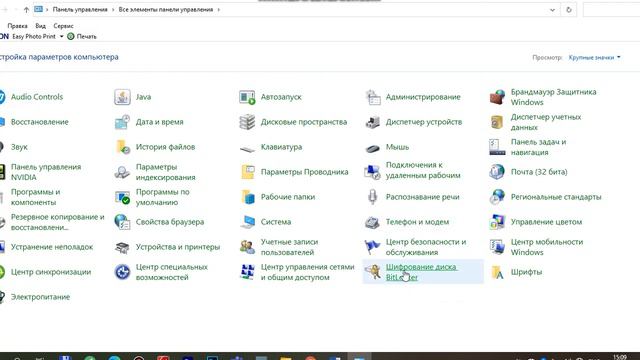Open Панель задач и навигация icon

click(x=497, y=147)
